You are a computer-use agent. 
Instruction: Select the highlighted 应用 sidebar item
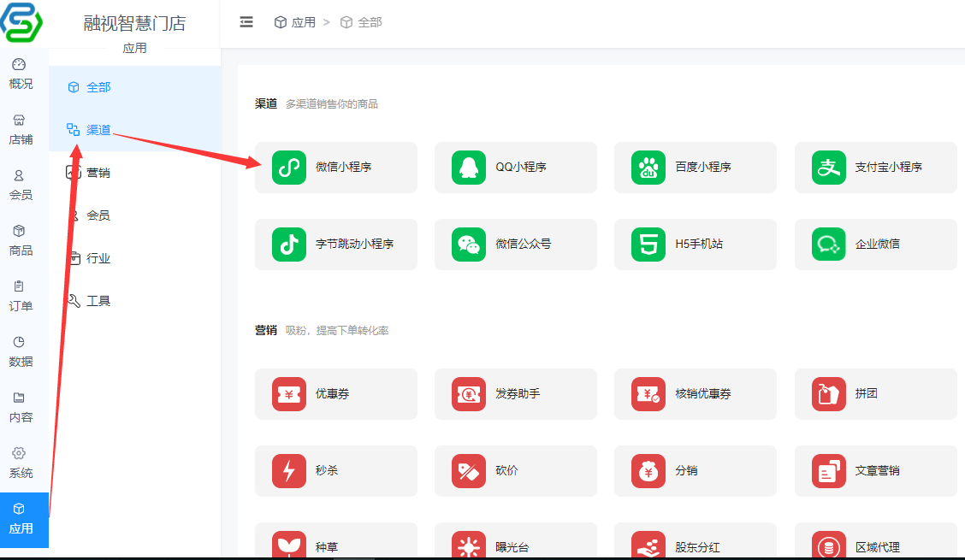[24, 519]
